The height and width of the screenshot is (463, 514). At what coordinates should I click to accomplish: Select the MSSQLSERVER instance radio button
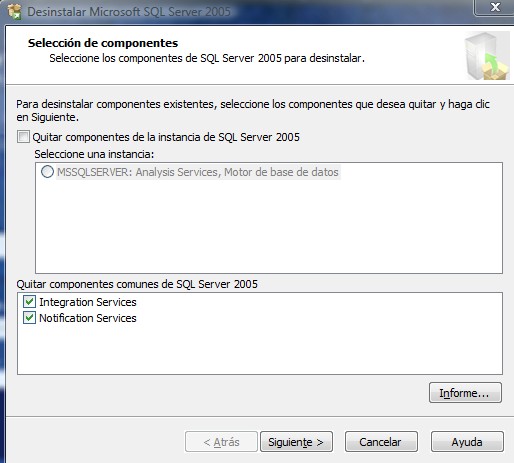coord(47,172)
